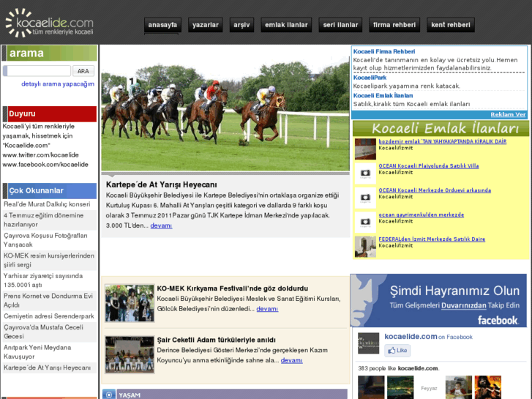
Task: Open KO-MEK Kırkyama Festivali article title
Action: click(233, 288)
